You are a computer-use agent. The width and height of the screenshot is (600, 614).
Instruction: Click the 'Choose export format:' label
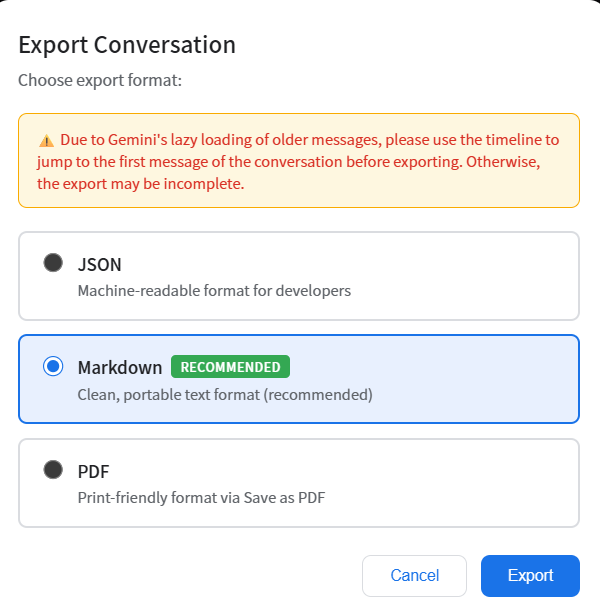click(100, 80)
